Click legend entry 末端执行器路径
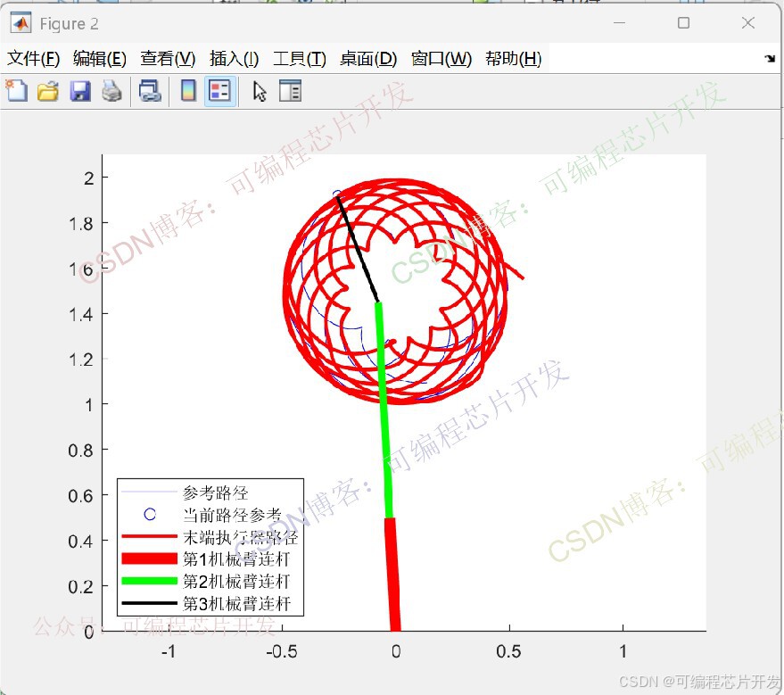The width and height of the screenshot is (784, 695). [x=241, y=537]
